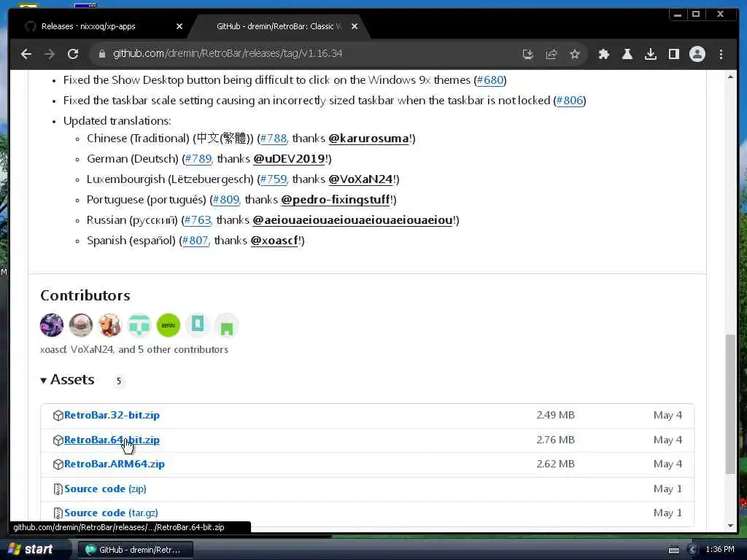Open pull request #763

point(198,220)
